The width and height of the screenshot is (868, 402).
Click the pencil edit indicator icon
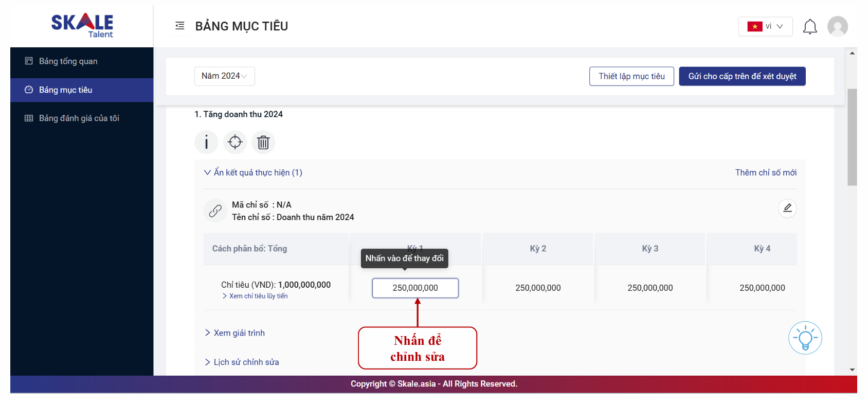[x=787, y=208]
